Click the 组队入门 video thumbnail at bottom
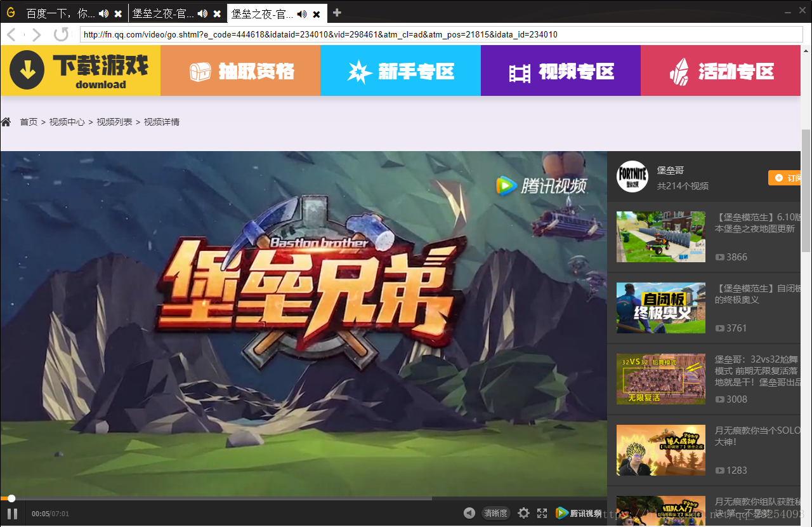The image size is (812, 527). click(x=661, y=511)
